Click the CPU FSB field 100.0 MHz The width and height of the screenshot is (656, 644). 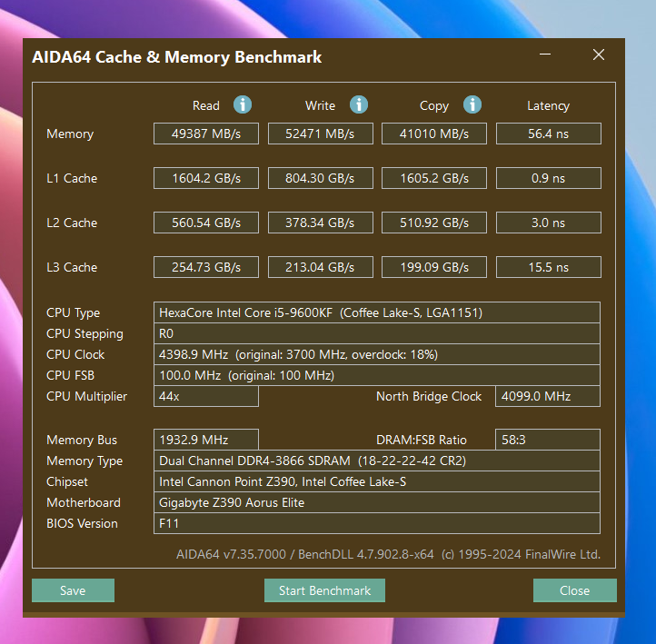pyautogui.click(x=377, y=375)
